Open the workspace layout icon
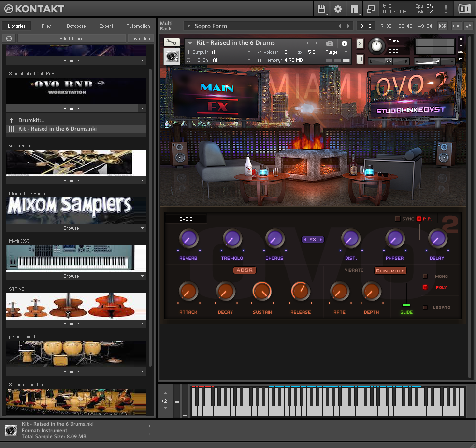The width and height of the screenshot is (476, 448). [354, 9]
